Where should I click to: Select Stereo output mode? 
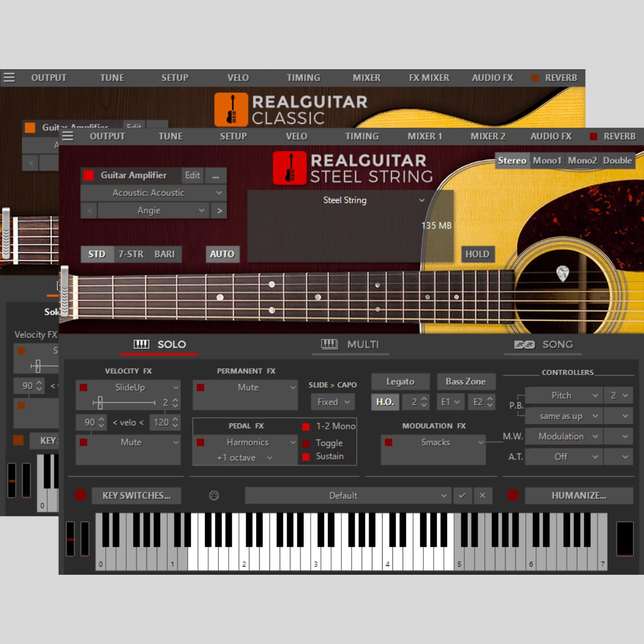tap(512, 160)
